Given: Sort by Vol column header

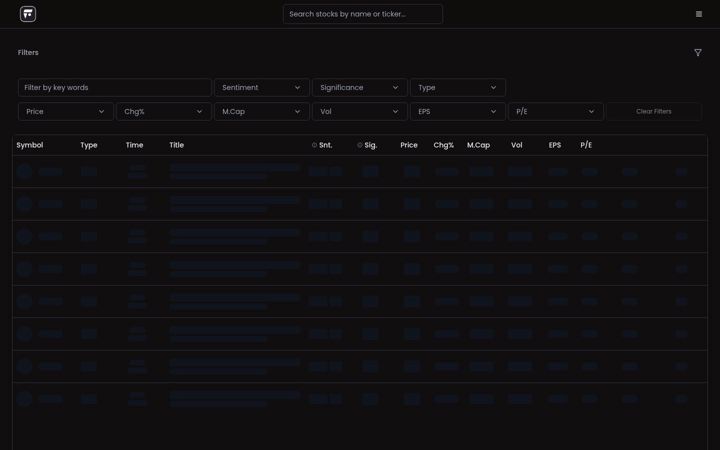Looking at the screenshot, I should click(x=517, y=145).
